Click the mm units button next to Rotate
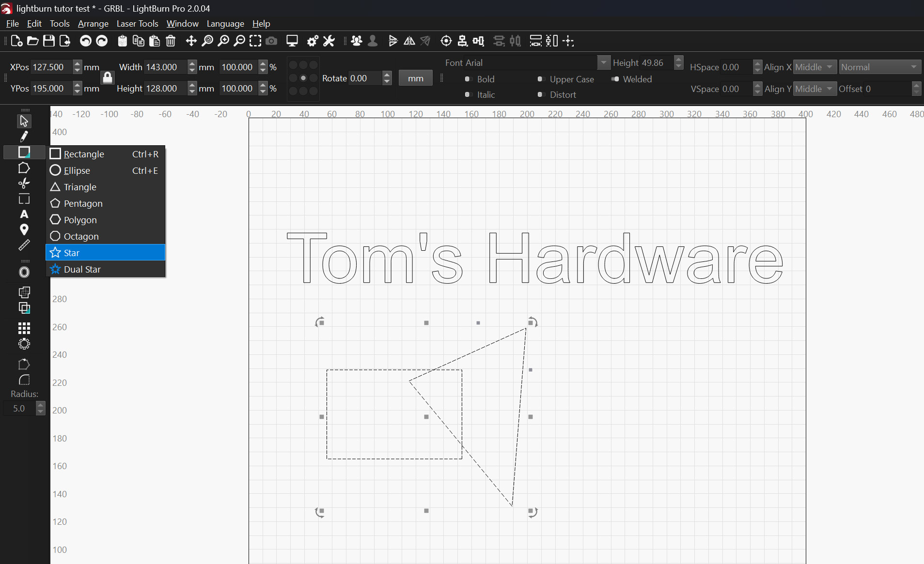 coord(415,78)
